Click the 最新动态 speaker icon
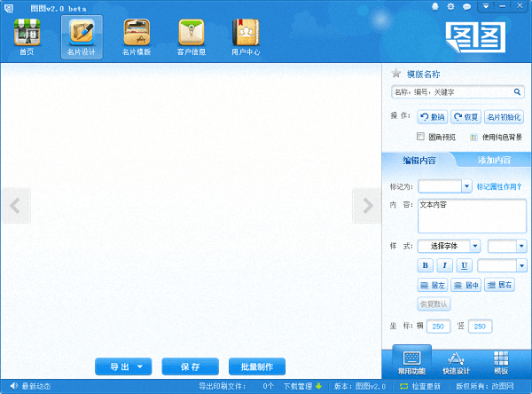 pyautogui.click(x=14, y=386)
